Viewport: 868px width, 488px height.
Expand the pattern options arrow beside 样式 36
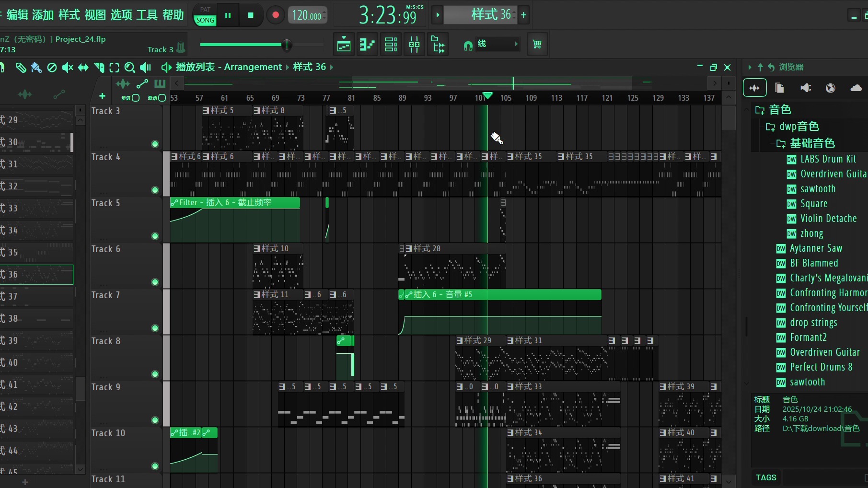437,15
